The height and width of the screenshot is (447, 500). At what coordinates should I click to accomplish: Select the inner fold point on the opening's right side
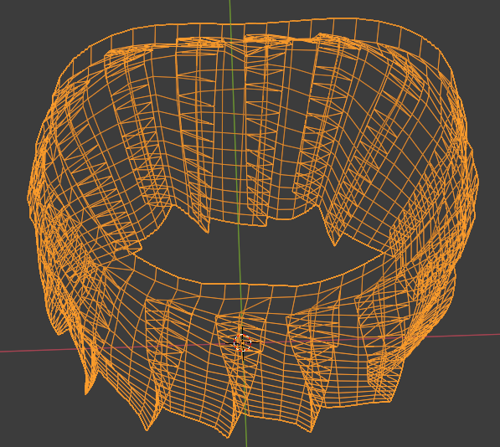tap(333, 243)
